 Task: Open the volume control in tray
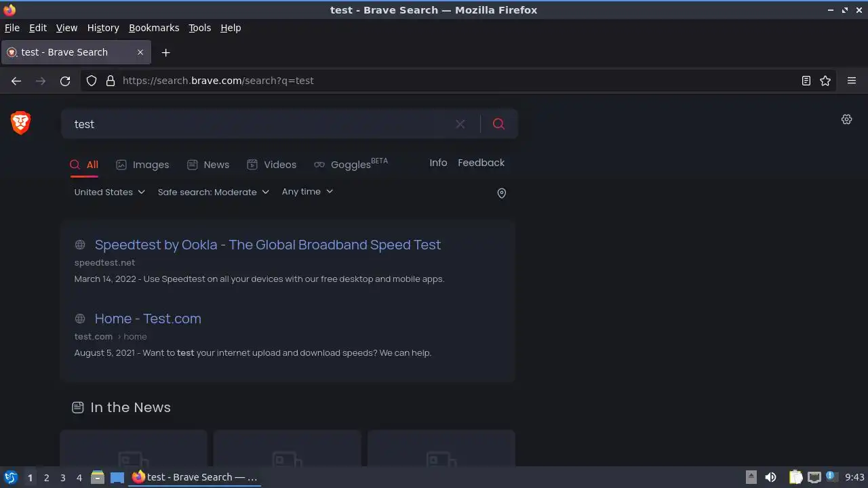point(771,477)
